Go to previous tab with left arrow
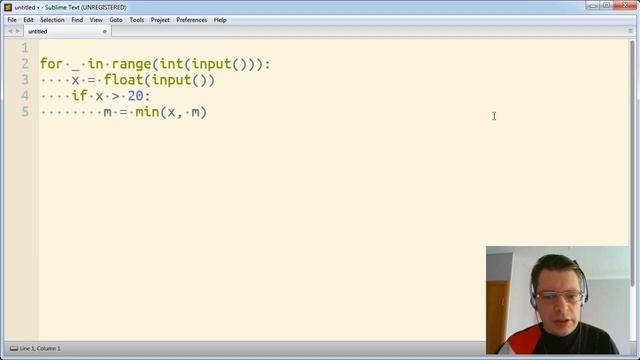 click(10, 31)
